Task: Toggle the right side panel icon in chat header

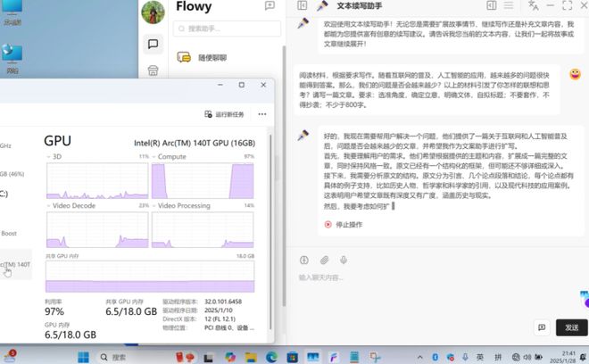Action: (492, 5)
